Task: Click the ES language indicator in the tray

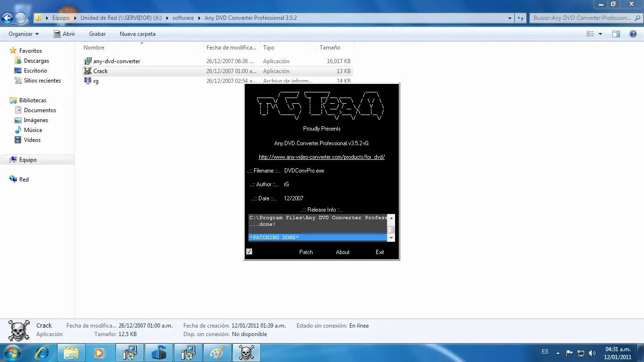Action: pos(545,352)
